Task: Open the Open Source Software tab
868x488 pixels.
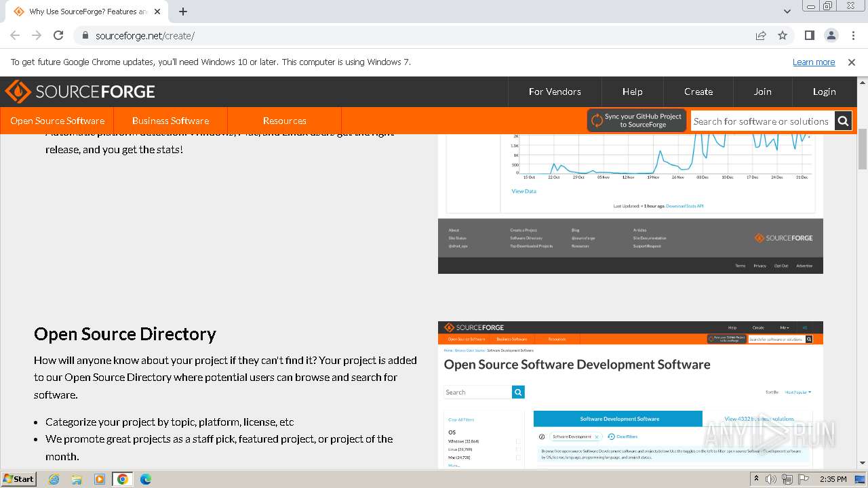Action: pos(57,121)
